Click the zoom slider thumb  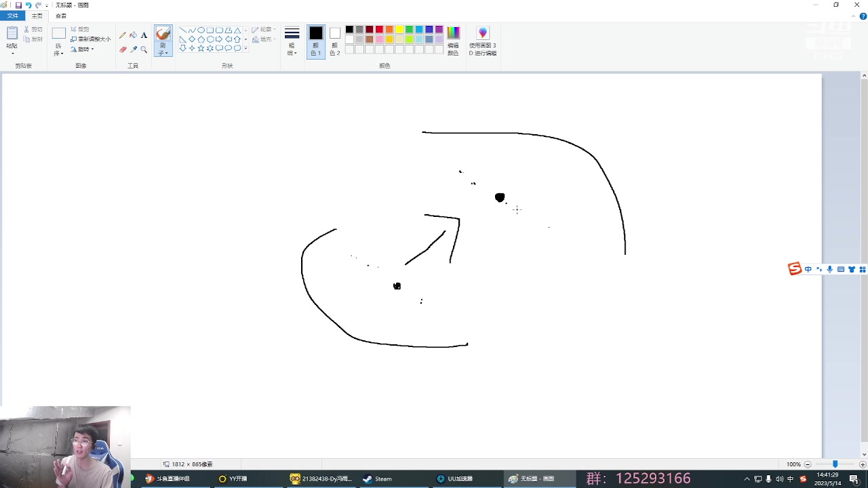point(835,464)
